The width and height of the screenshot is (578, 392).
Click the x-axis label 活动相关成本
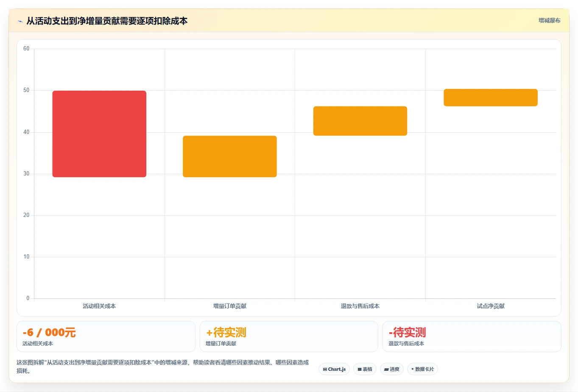pos(99,306)
